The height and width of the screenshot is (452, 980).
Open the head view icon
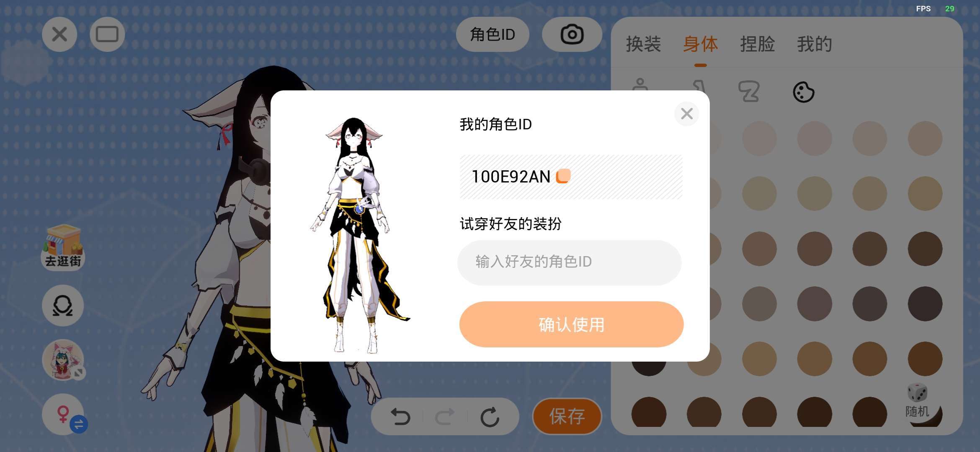(x=63, y=306)
